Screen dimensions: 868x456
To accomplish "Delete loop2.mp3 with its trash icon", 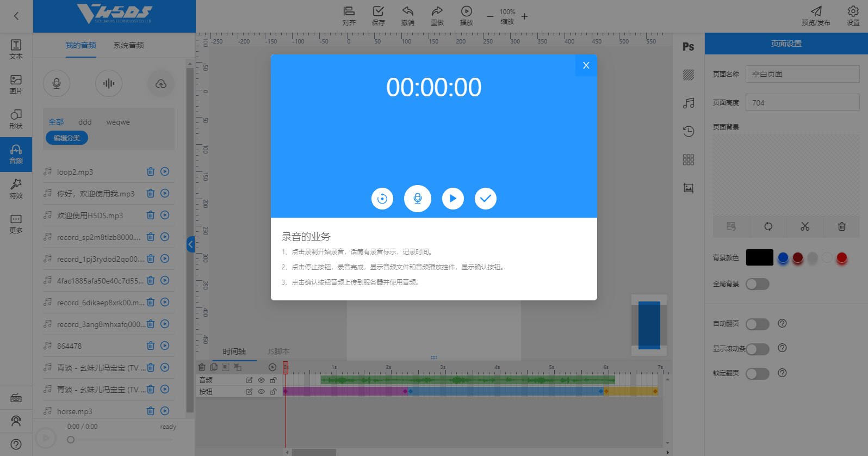I will click(x=151, y=171).
